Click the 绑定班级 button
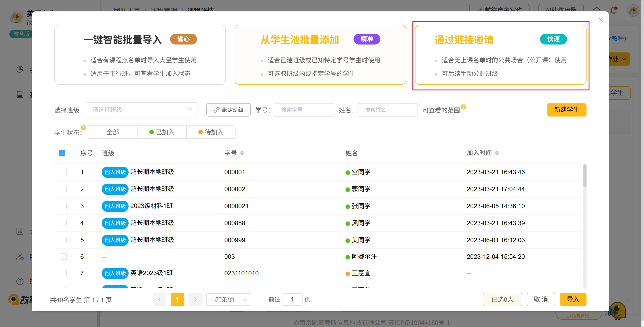This screenshot has width=644, height=327. tap(228, 110)
